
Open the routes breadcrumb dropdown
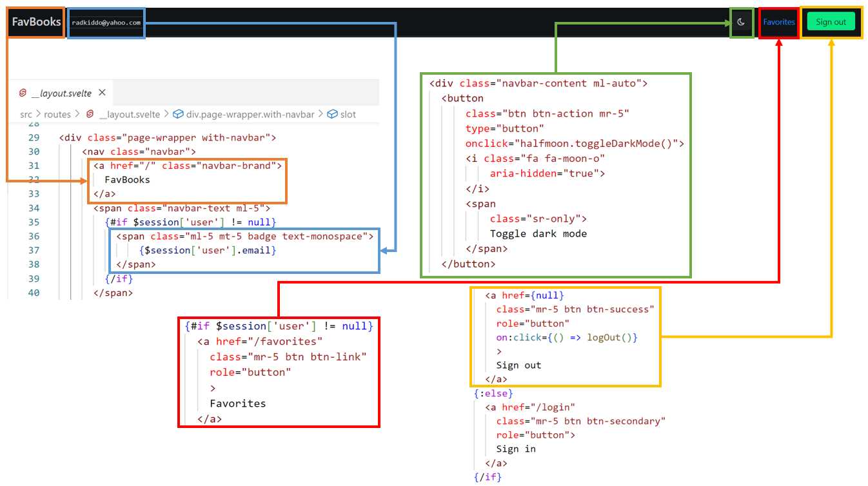[x=57, y=114]
